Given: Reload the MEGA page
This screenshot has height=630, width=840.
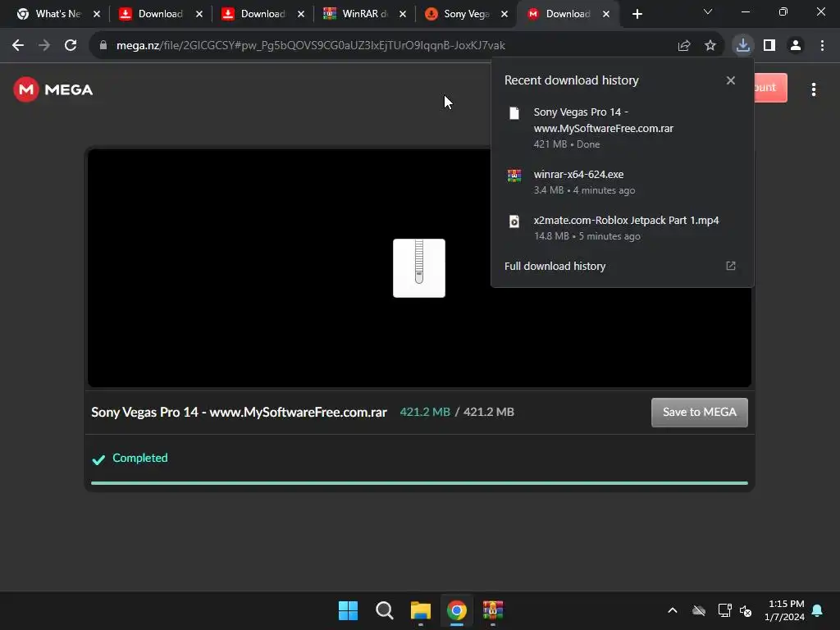Looking at the screenshot, I should [71, 46].
